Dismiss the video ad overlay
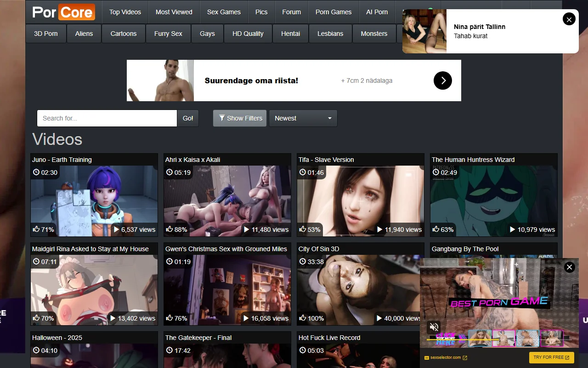Viewport: 588px width, 368px height. (569, 267)
